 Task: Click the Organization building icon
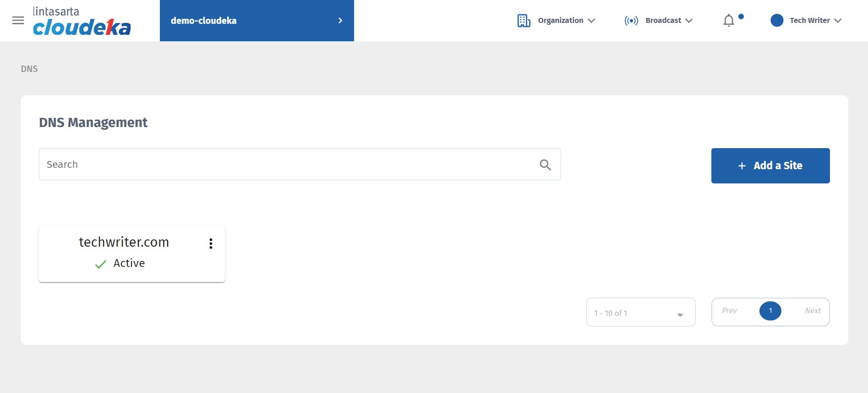point(524,21)
